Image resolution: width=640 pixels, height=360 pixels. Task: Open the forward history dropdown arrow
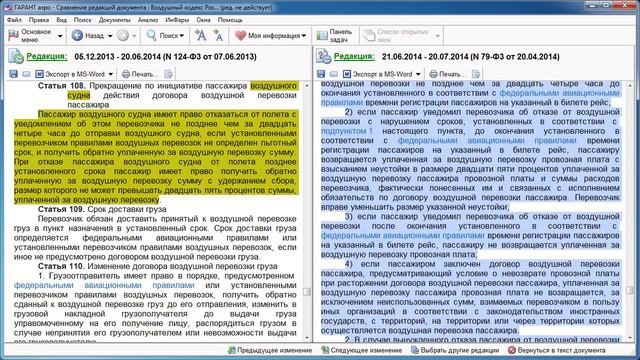pyautogui.click(x=134, y=36)
